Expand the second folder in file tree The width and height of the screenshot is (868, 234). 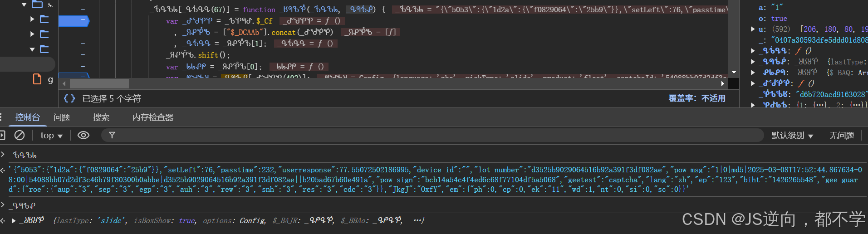[x=32, y=19]
